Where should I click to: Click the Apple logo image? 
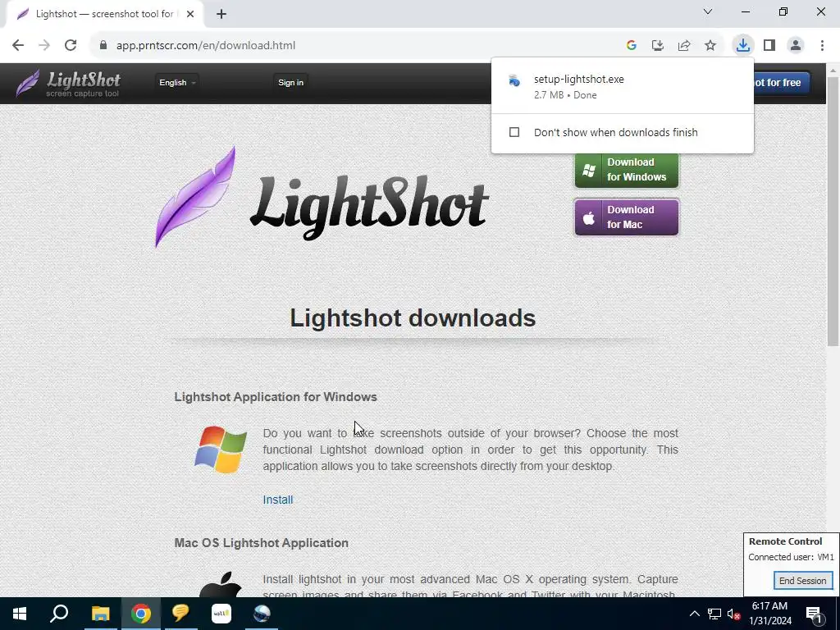[x=221, y=584]
